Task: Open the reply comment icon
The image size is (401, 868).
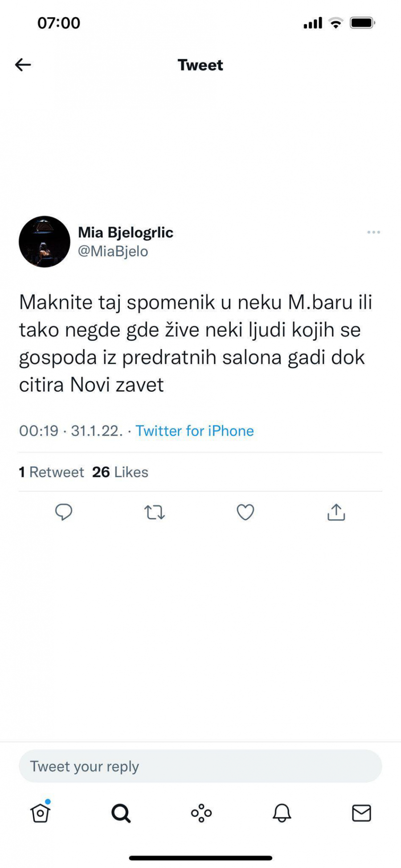Action: [64, 513]
